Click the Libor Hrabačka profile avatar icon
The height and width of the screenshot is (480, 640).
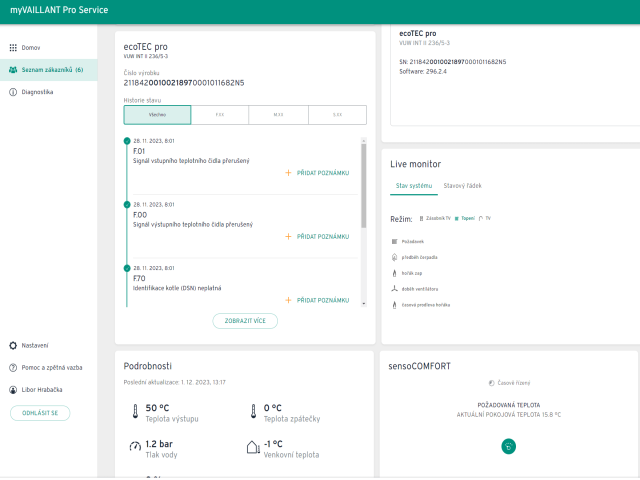coord(13,389)
